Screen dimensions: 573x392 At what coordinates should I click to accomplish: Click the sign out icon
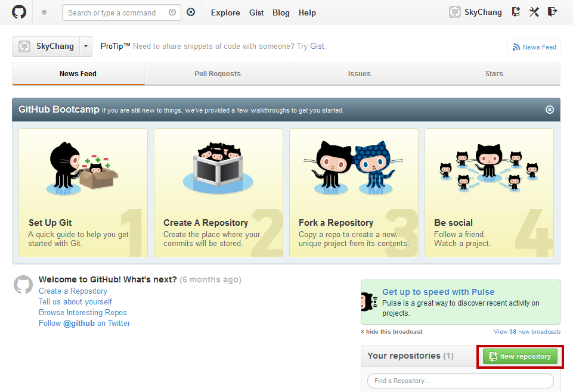(552, 12)
